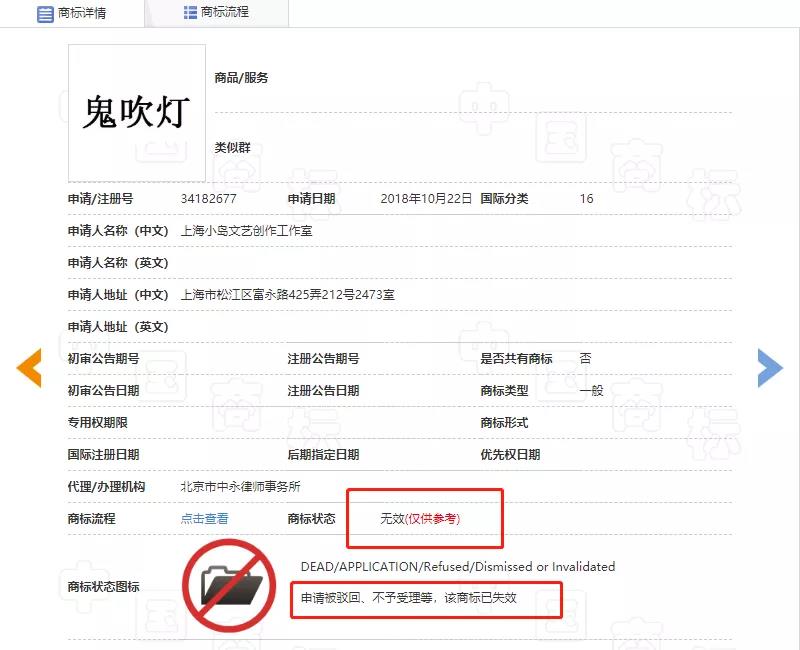Click the agency 北京市中永律师事务所
This screenshot has width=800, height=650.
pos(240,486)
